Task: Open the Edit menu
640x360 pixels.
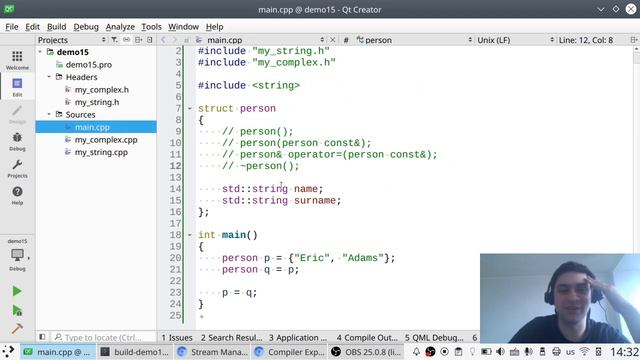Action: tap(32, 27)
